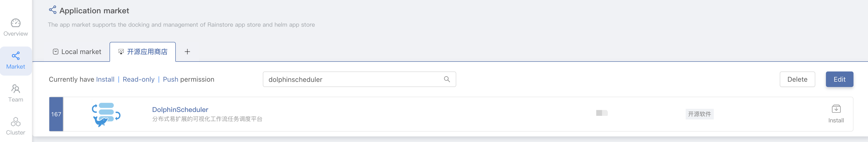Screen dimensions: 868x142
Task: Open the DolphinScheduler app title link
Action: (180, 110)
